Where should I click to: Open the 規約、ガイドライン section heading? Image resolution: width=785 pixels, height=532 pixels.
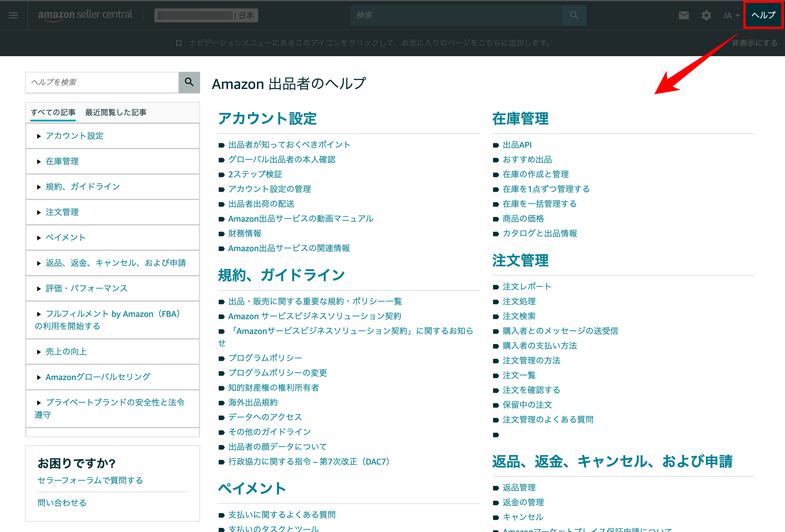coord(281,275)
